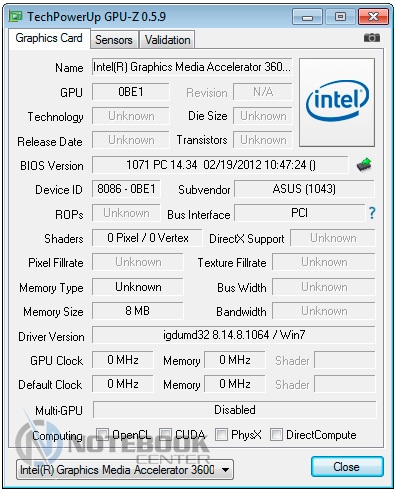
Task: Check the PhysX checkbox
Action: coord(221,434)
